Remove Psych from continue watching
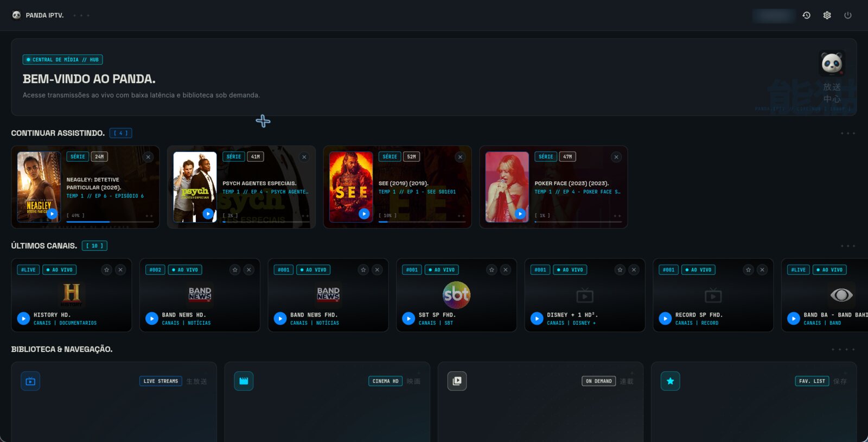868x442 pixels. point(304,157)
